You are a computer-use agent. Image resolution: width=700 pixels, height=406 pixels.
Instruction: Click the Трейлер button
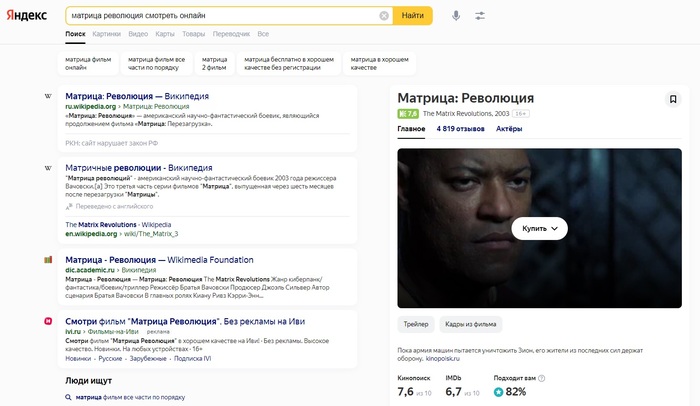pos(415,324)
